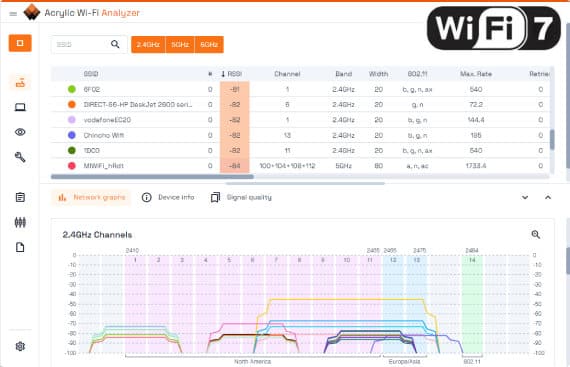Open the clipboard inventory sidebar icon
This screenshot has width=570, height=367.
20,197
